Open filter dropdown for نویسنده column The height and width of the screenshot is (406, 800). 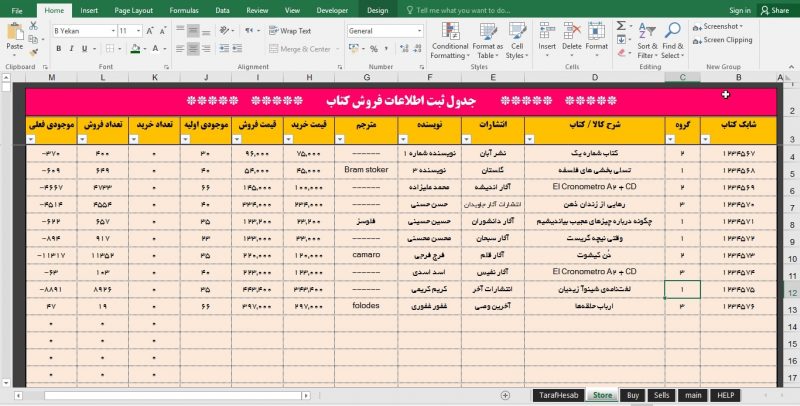pos(403,139)
